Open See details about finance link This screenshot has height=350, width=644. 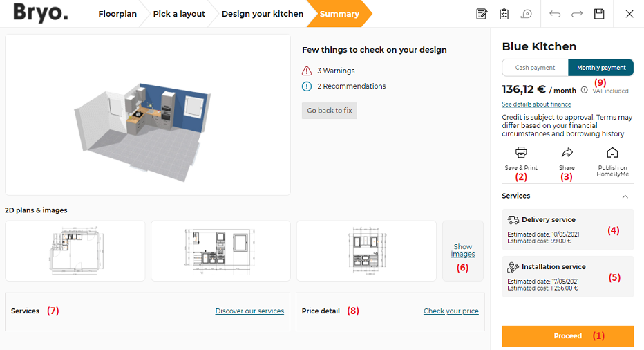pos(536,104)
